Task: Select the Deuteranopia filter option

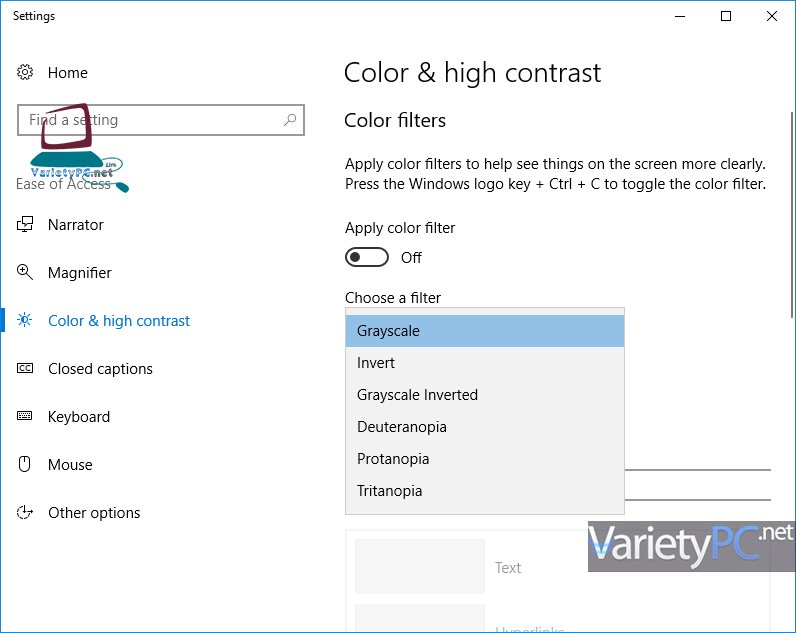Action: pyautogui.click(x=484, y=427)
